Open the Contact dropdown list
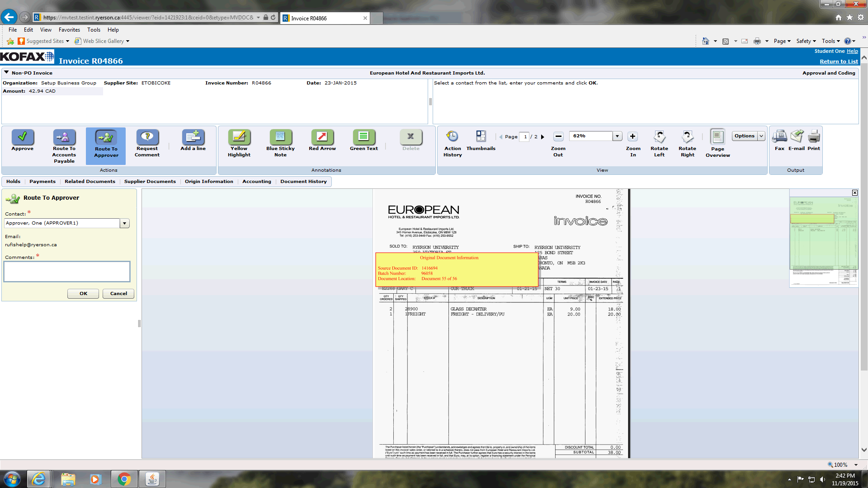The image size is (868, 488). coord(124,223)
